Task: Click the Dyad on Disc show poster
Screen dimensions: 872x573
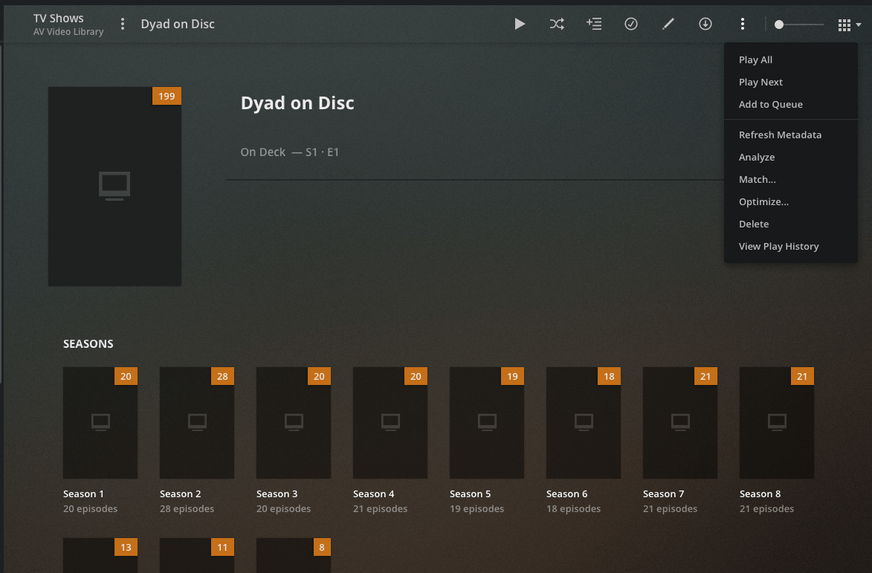Action: (x=115, y=186)
